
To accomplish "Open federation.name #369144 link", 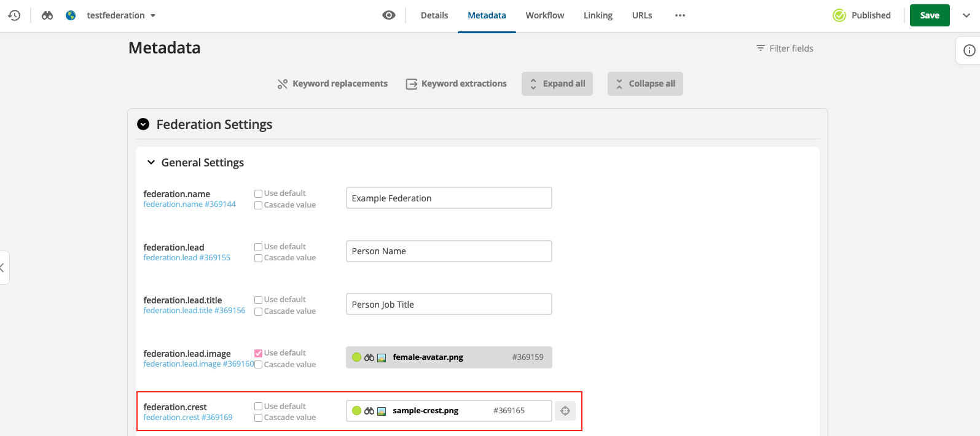I will pyautogui.click(x=190, y=204).
